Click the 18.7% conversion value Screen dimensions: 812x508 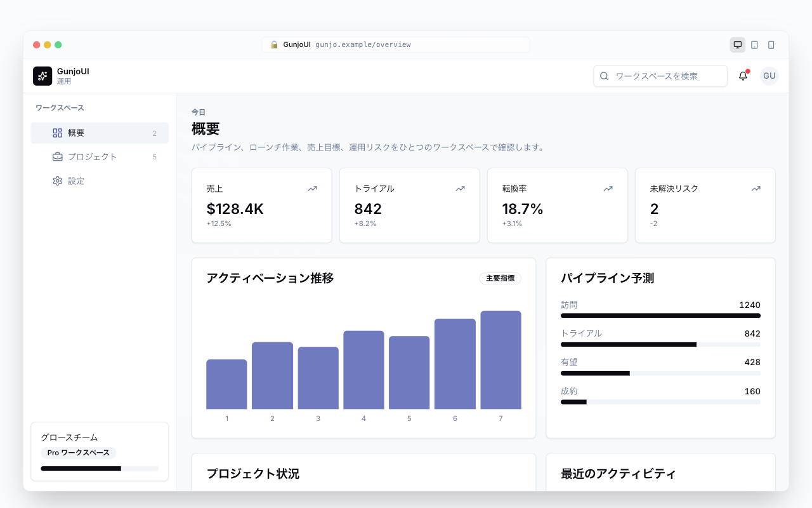[523, 209]
